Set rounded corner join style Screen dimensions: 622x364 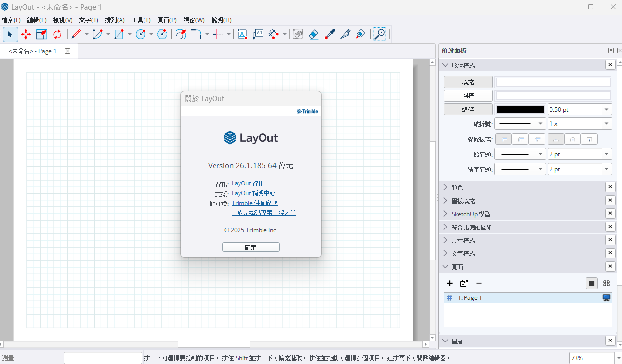(520, 139)
